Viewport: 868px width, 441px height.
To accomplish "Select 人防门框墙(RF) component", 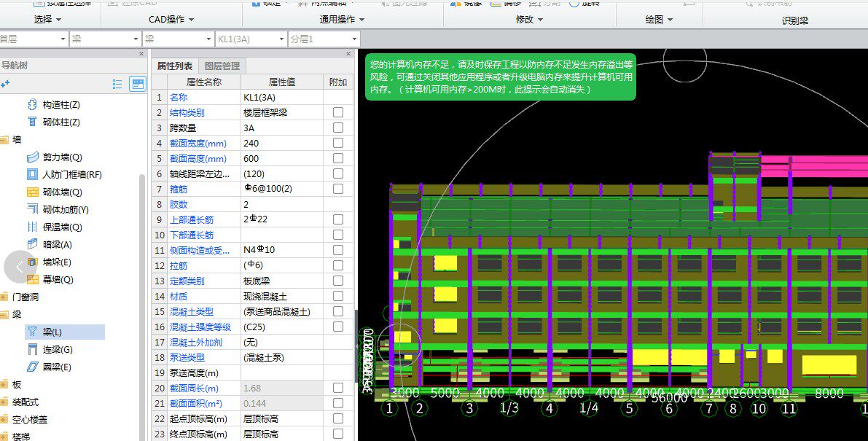I will point(64,174).
